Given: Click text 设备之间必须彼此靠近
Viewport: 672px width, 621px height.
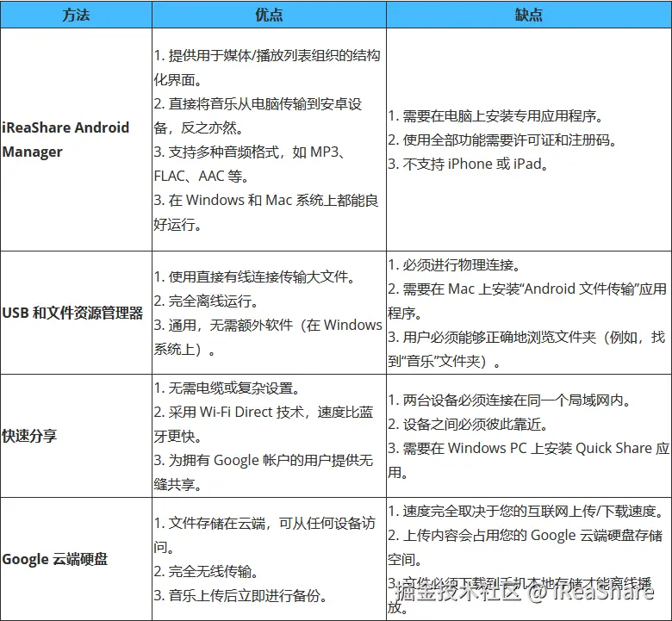Looking at the screenshot, I should (468, 425).
